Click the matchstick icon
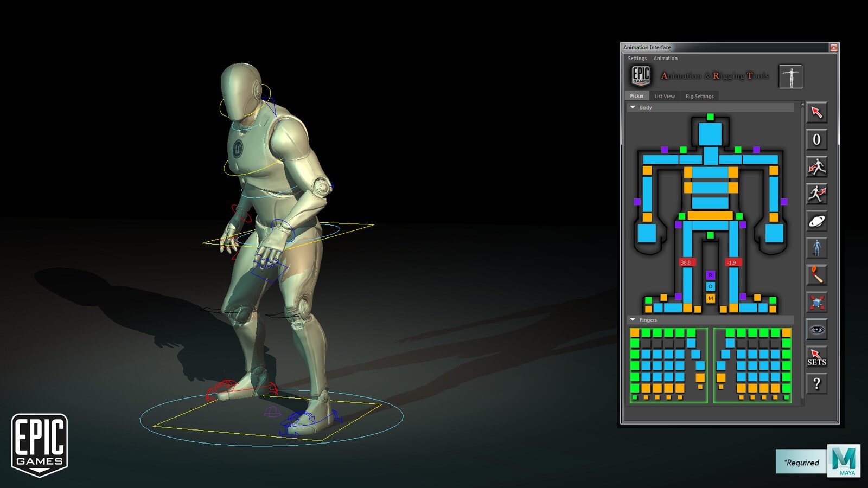 click(x=816, y=275)
